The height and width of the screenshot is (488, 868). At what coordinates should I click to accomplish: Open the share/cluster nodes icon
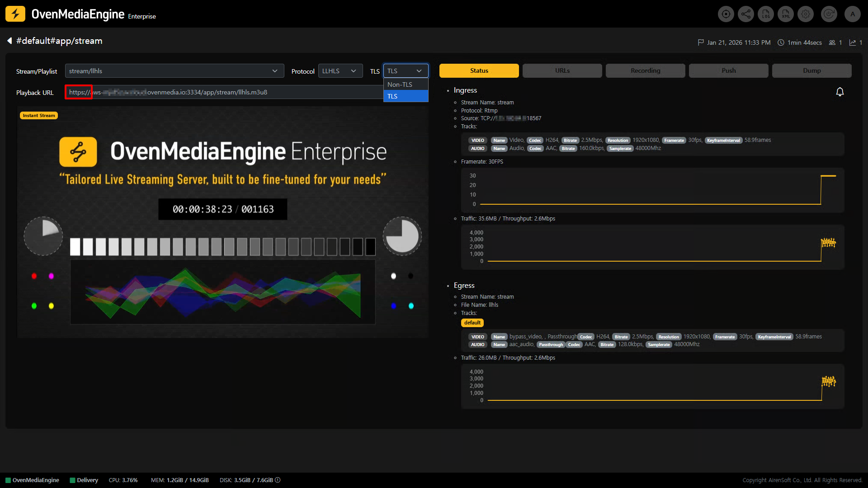point(746,14)
